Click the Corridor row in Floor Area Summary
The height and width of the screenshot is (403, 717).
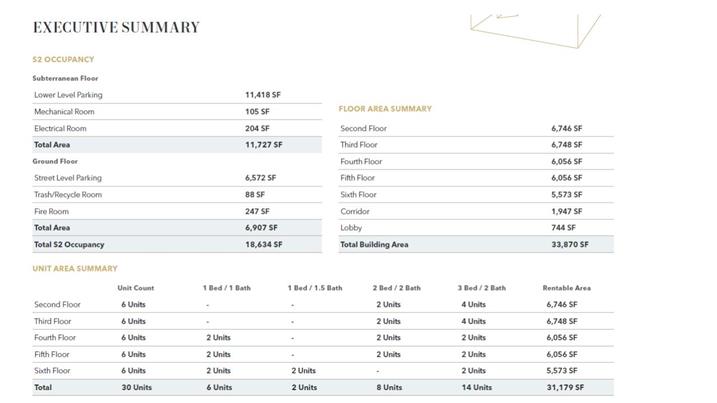point(355,211)
